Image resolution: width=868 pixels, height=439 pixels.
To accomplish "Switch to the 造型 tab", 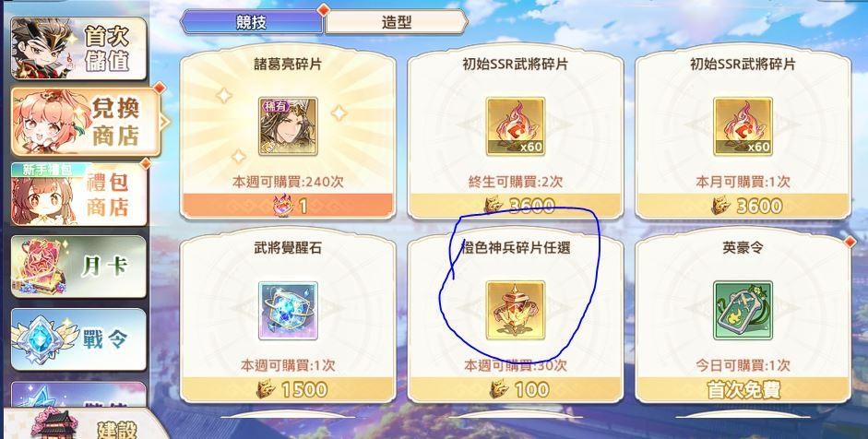I will (x=397, y=22).
